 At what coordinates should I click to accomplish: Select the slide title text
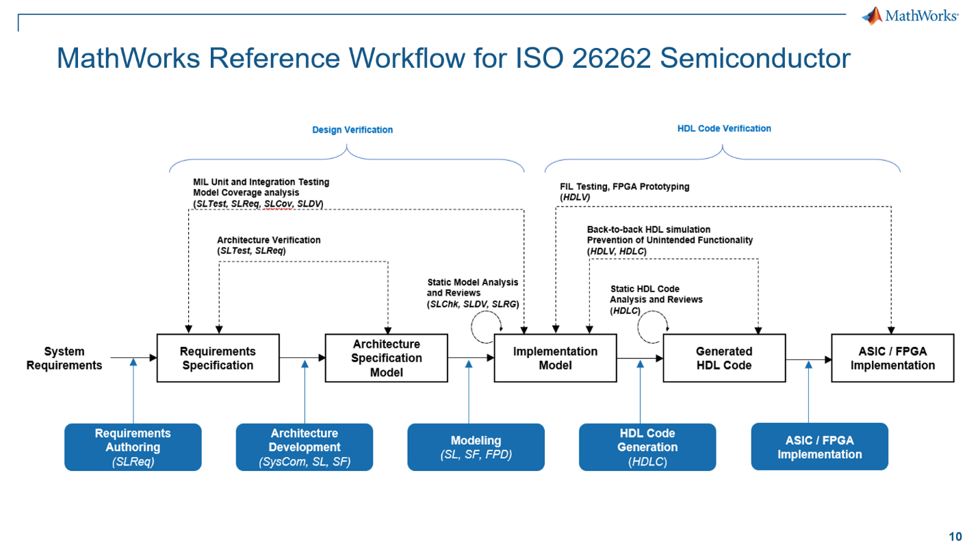[453, 58]
